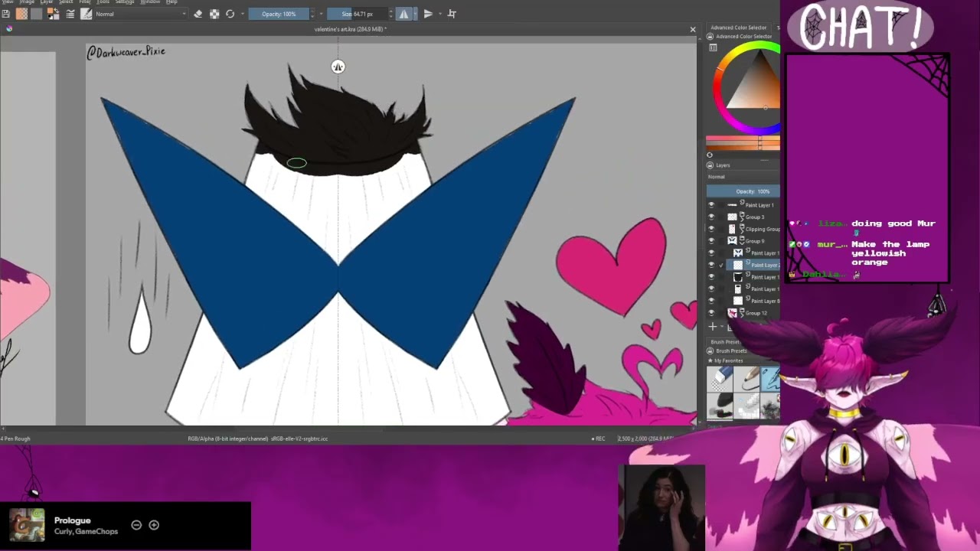The height and width of the screenshot is (551, 980).
Task: Refresh the color history icon below the shade strips
Action: click(x=710, y=155)
